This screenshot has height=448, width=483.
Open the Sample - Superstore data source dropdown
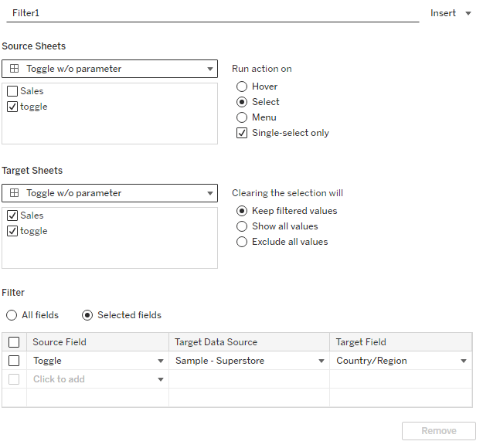click(321, 361)
